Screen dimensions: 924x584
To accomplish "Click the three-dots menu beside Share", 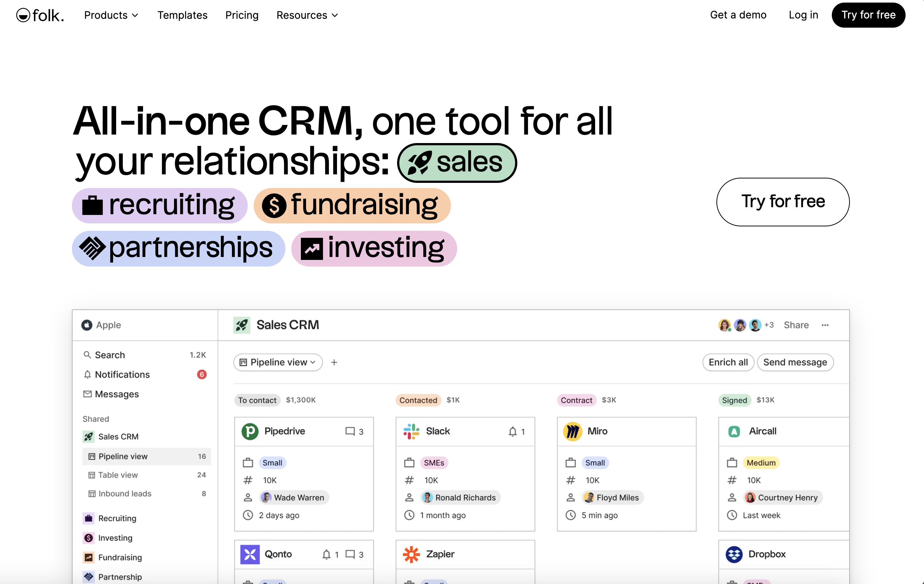I will coord(825,325).
